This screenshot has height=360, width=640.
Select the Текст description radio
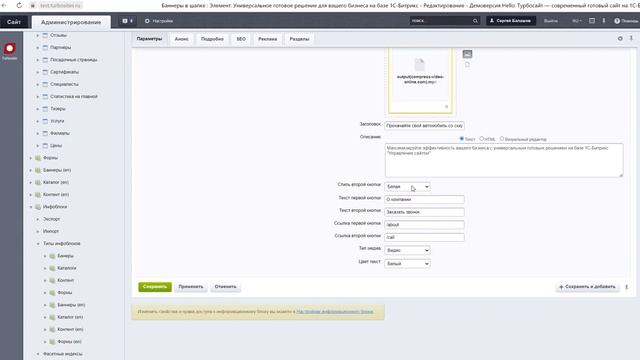(x=462, y=139)
